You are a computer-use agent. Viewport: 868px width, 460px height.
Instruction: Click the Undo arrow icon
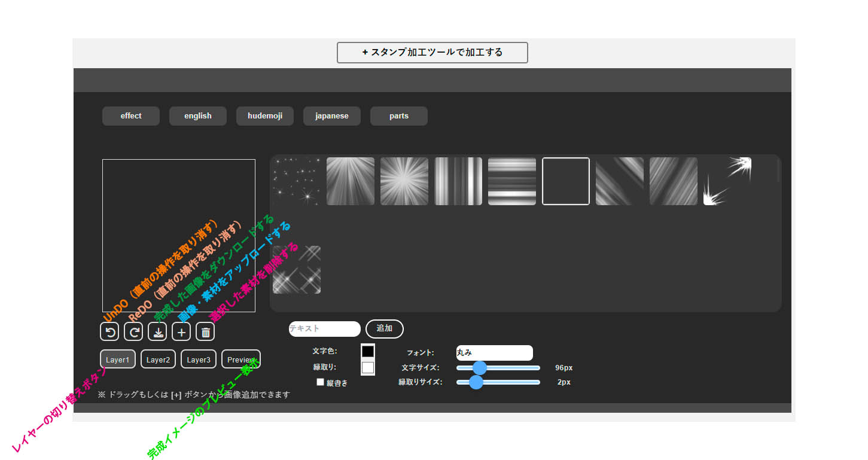click(x=109, y=331)
